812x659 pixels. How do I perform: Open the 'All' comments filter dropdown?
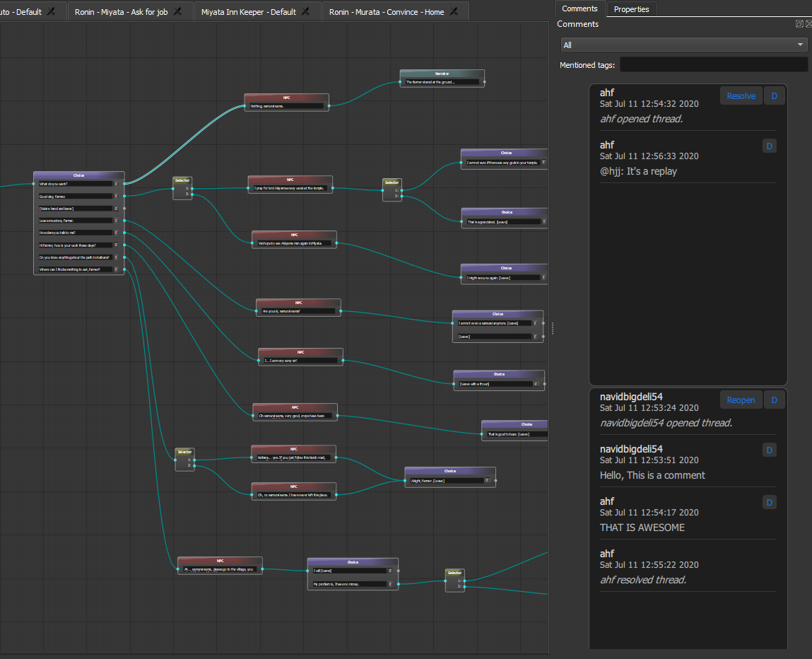pos(684,45)
